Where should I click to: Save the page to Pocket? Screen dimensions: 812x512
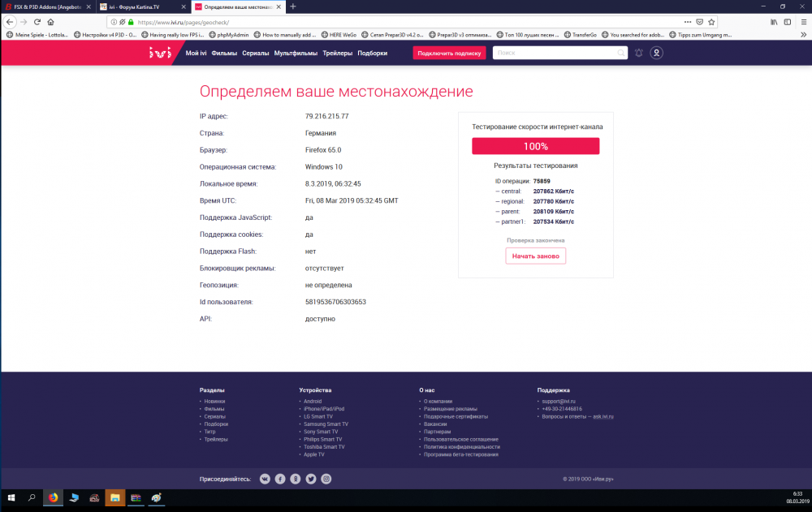tap(700, 22)
